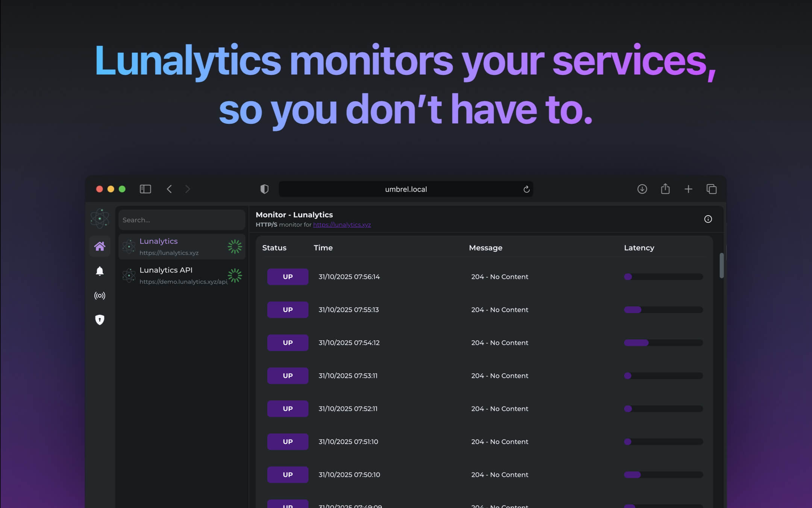812x508 pixels.
Task: Show the browser downloads panel
Action: point(642,189)
